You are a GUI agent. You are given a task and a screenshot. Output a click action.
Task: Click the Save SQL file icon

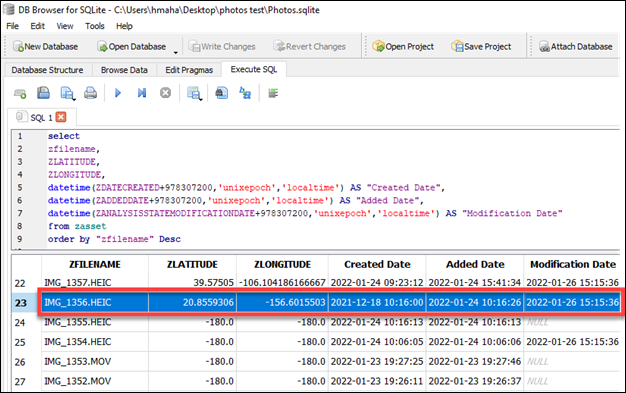tap(44, 93)
